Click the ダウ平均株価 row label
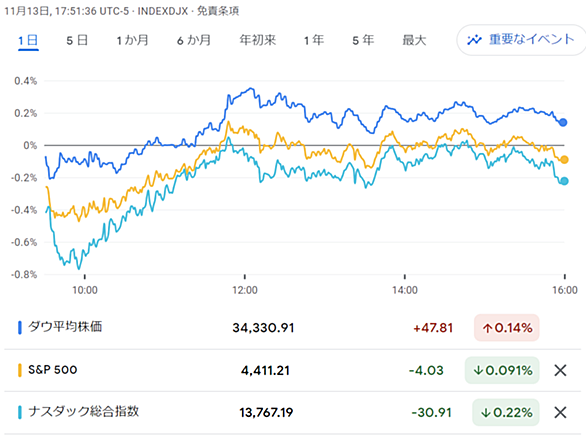The image size is (586, 438). pyautogui.click(x=65, y=327)
